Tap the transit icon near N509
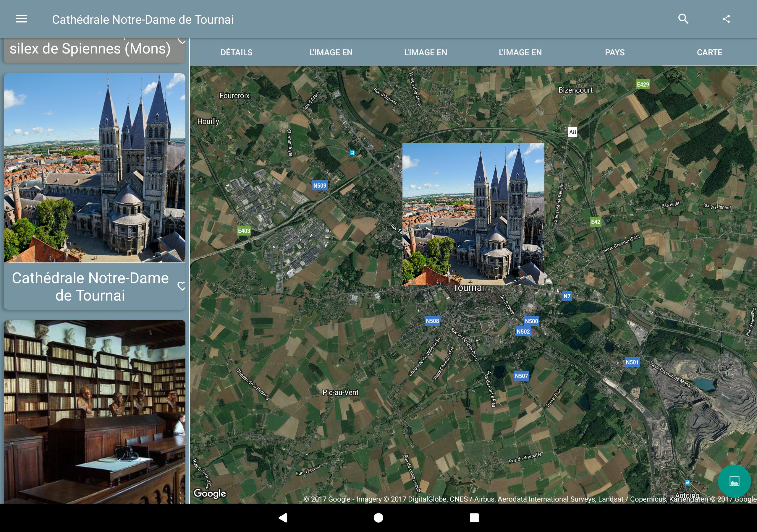The height and width of the screenshot is (532, 757). (352, 153)
